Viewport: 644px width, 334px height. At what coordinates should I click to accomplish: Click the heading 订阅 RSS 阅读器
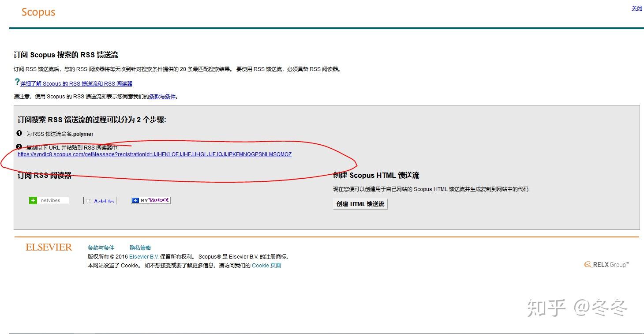click(x=45, y=175)
